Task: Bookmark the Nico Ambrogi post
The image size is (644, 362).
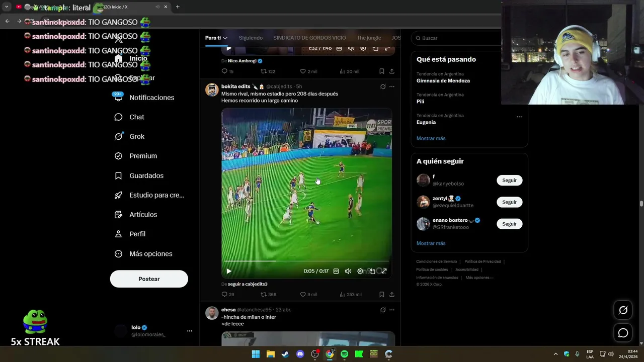Action: pos(382,71)
